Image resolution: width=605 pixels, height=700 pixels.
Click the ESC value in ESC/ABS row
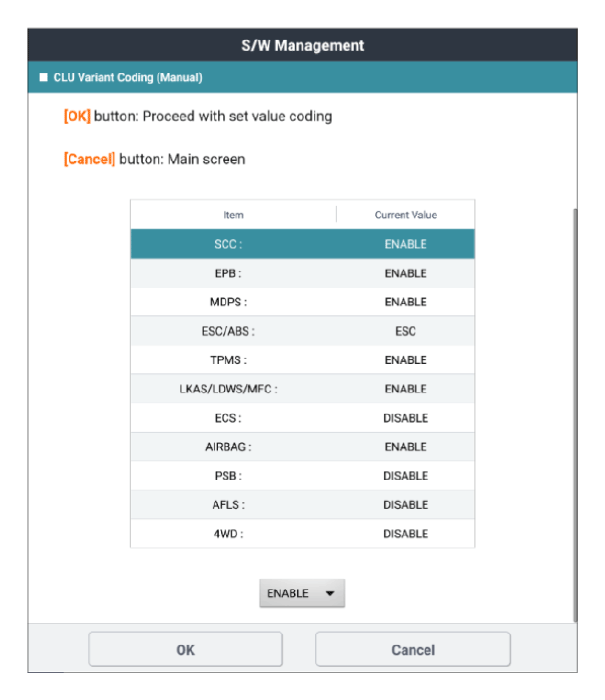(405, 331)
